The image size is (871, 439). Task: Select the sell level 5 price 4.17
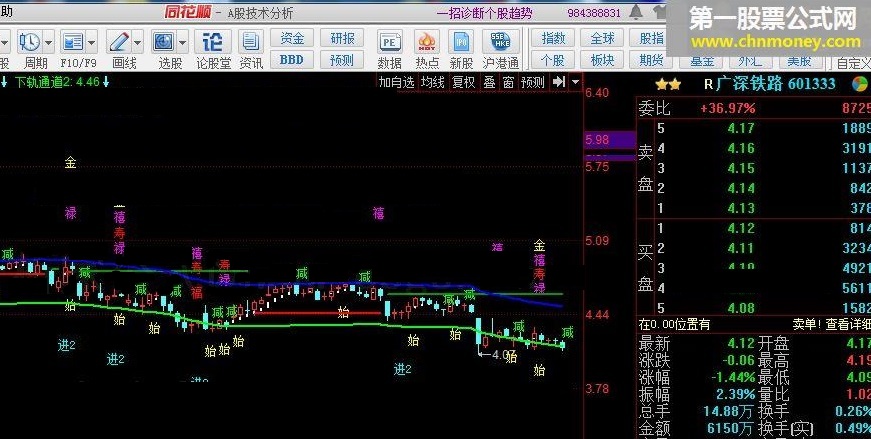click(x=741, y=128)
